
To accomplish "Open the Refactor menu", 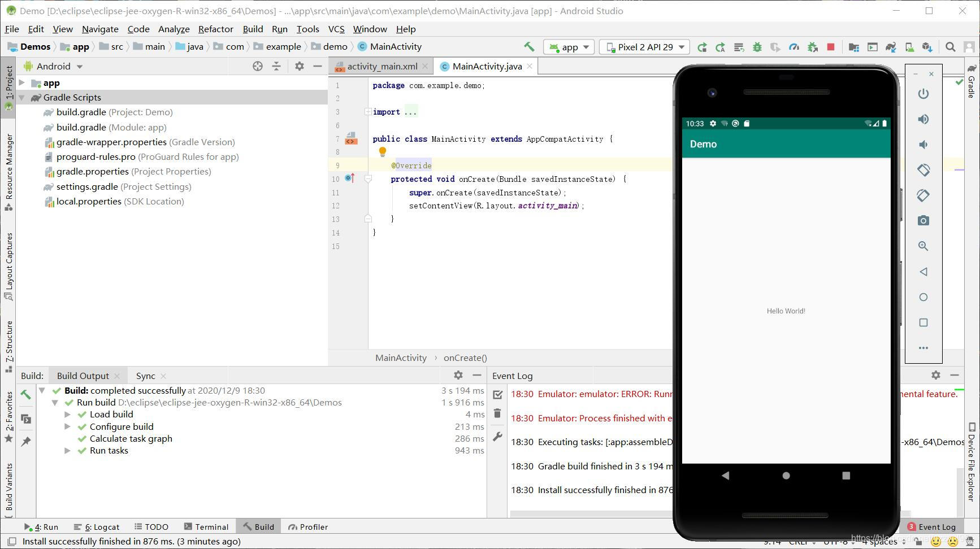I will click(x=215, y=29).
